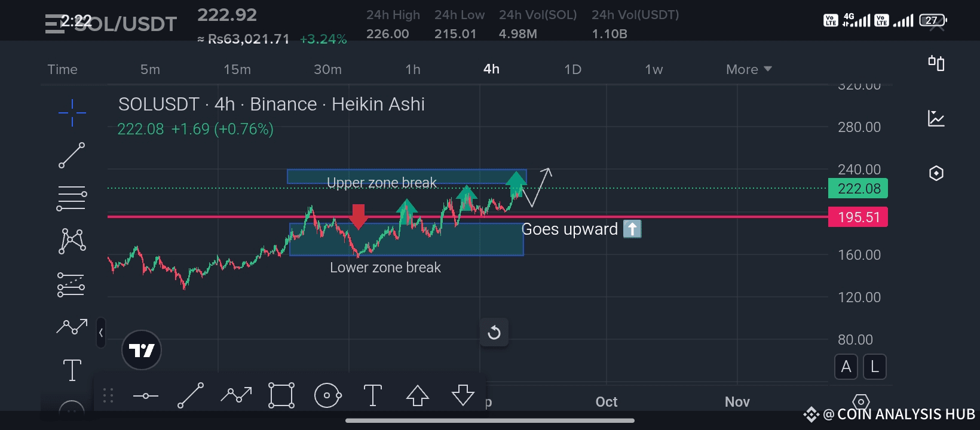Viewport: 980px width, 430px height.
Task: Open the TradingView logo button
Action: (142, 350)
